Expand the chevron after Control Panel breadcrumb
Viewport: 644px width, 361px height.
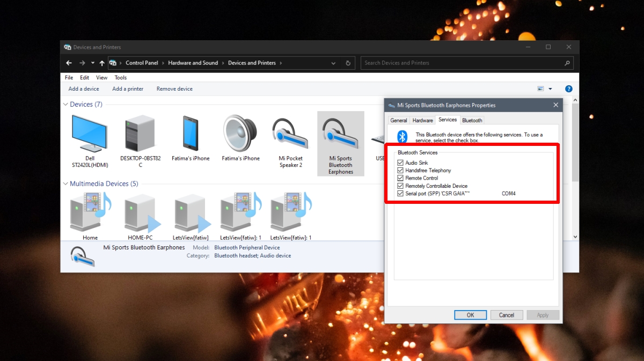click(x=163, y=63)
